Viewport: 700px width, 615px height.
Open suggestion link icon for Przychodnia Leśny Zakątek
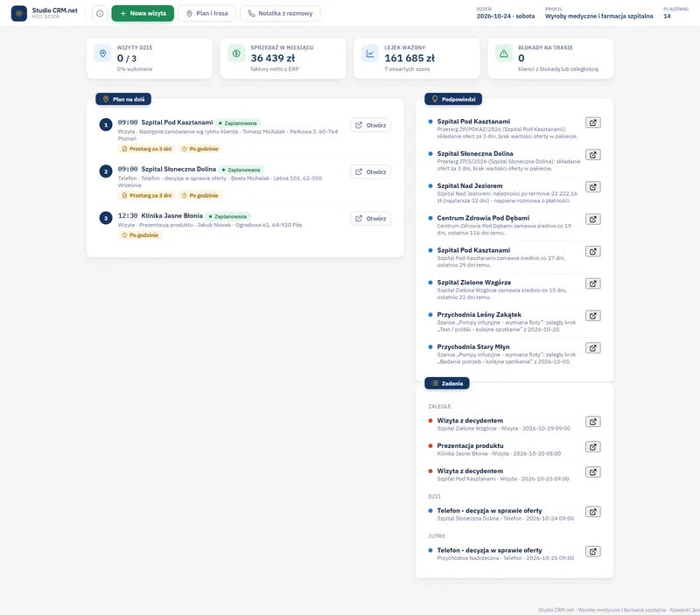point(593,316)
